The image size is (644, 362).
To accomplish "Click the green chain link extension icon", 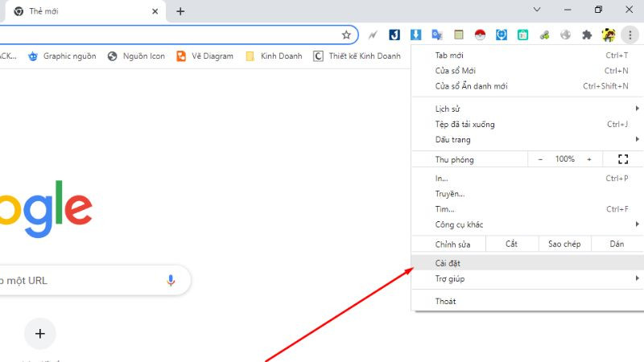I will click(544, 35).
